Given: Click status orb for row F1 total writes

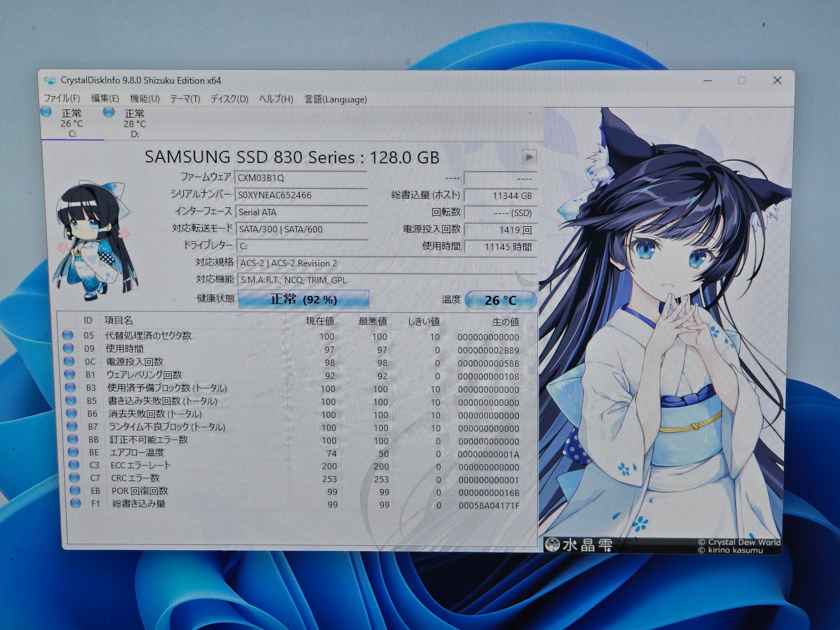Looking at the screenshot, I should click(x=76, y=504).
